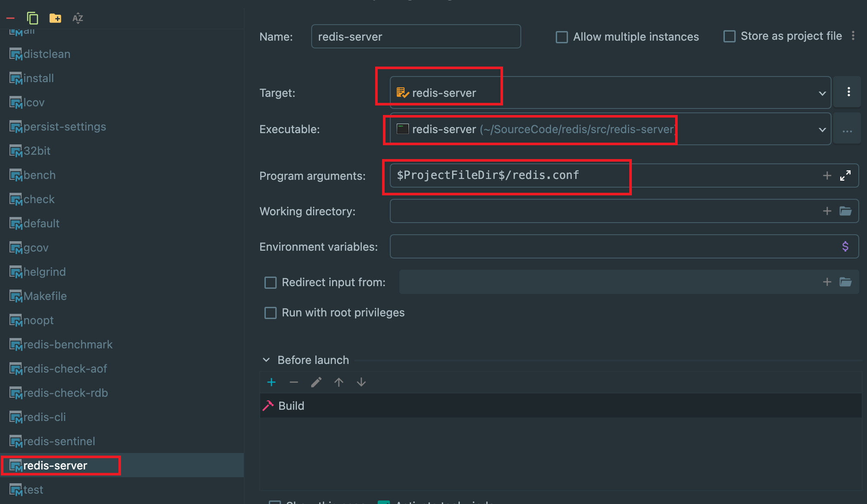The height and width of the screenshot is (504, 867).
Task: Click the red remove configuration icon
Action: click(x=11, y=18)
